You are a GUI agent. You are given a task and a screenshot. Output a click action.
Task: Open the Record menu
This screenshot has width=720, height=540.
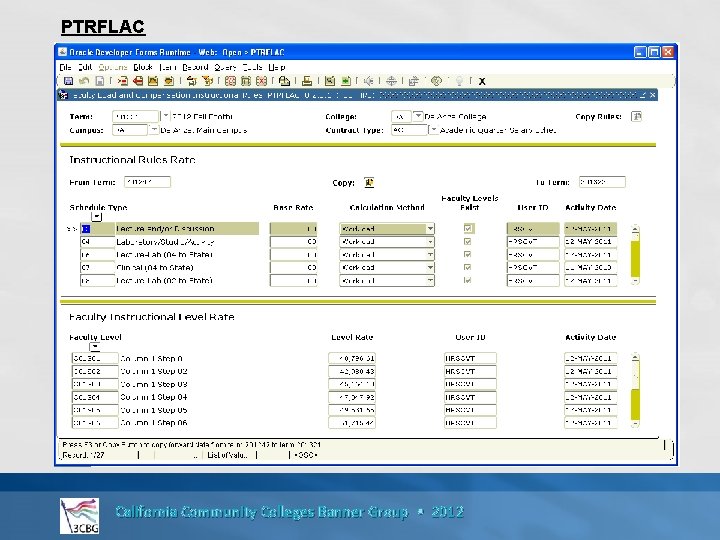[x=195, y=67]
